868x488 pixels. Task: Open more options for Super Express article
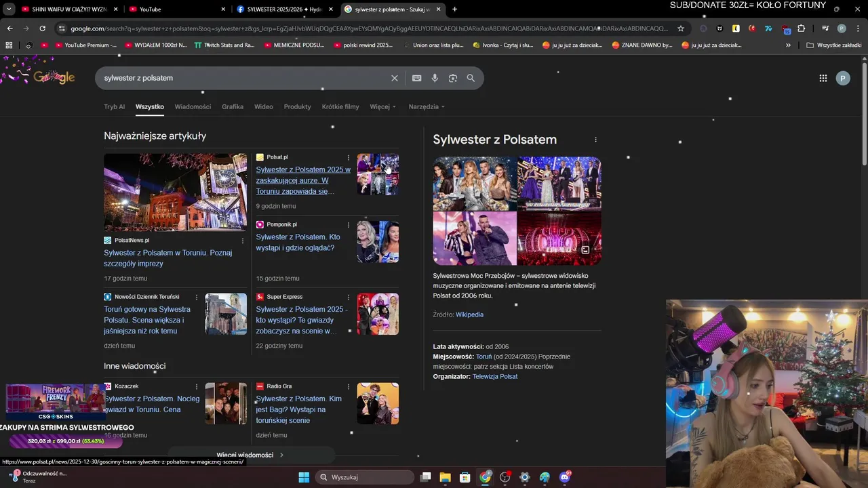point(349,297)
